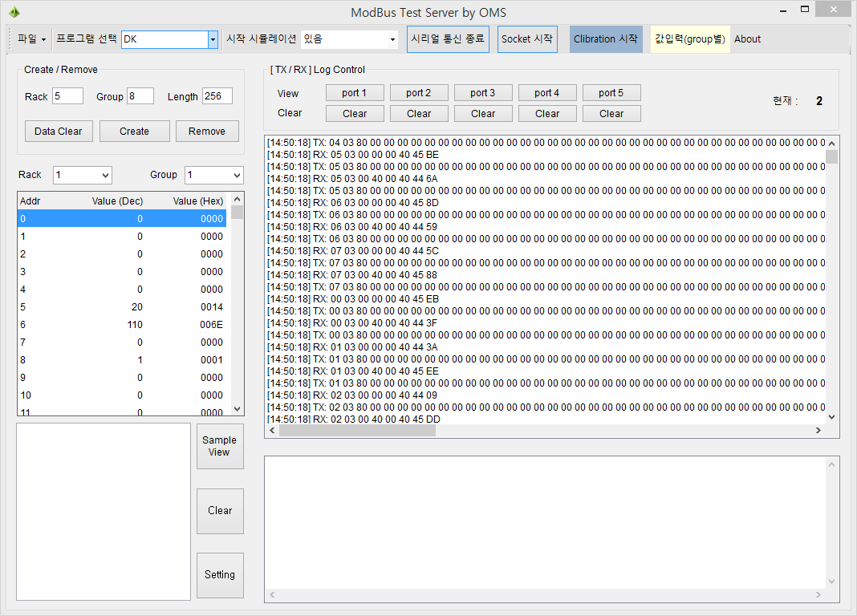Close the ModBus Test Server window
857x616 pixels.
point(833,10)
